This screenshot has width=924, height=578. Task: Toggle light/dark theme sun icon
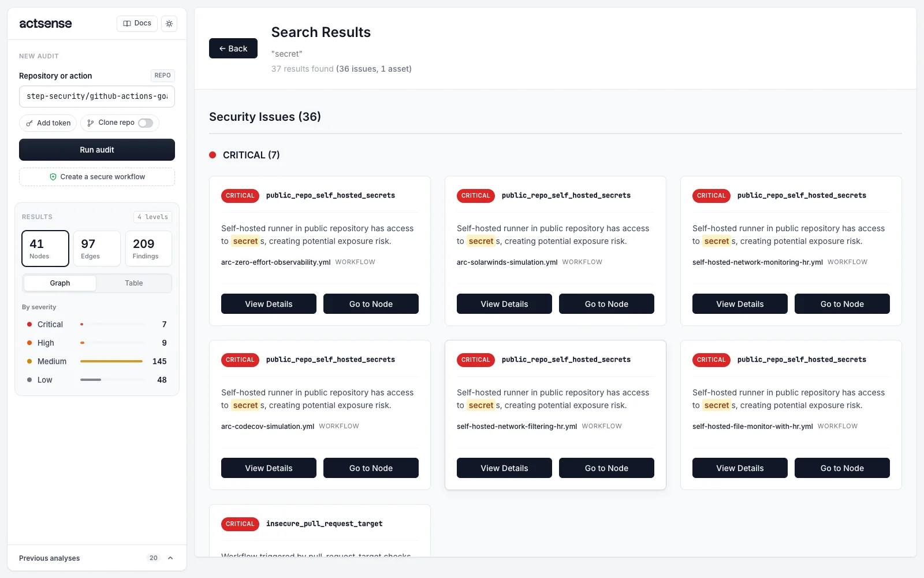pos(169,24)
